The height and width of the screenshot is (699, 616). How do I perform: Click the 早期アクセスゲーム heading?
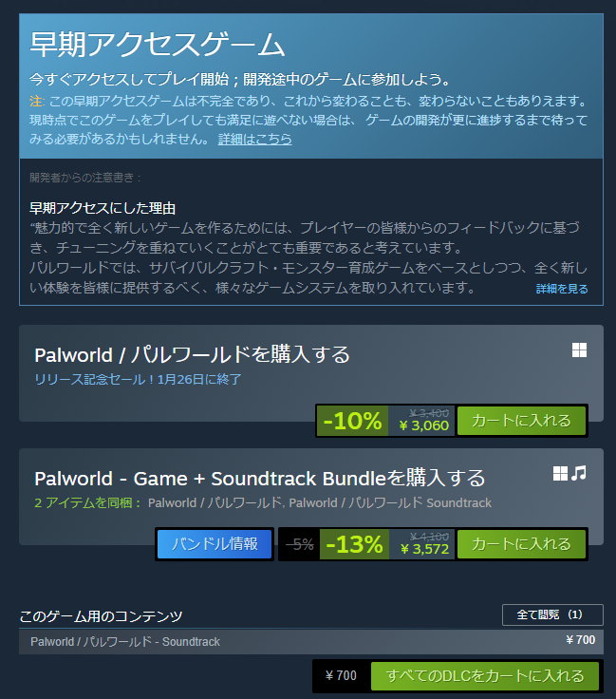click(157, 44)
